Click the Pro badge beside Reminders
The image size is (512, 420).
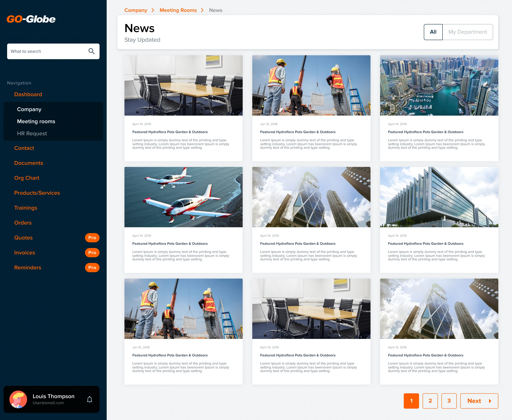(92, 268)
